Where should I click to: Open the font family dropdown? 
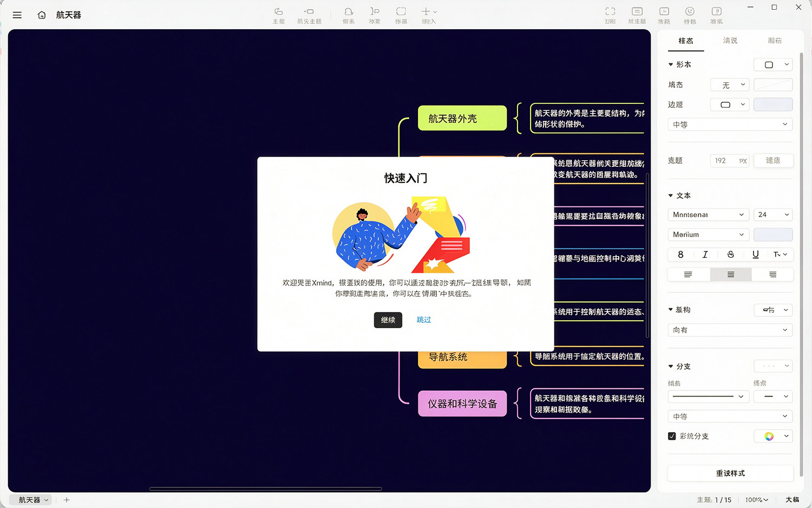point(709,214)
